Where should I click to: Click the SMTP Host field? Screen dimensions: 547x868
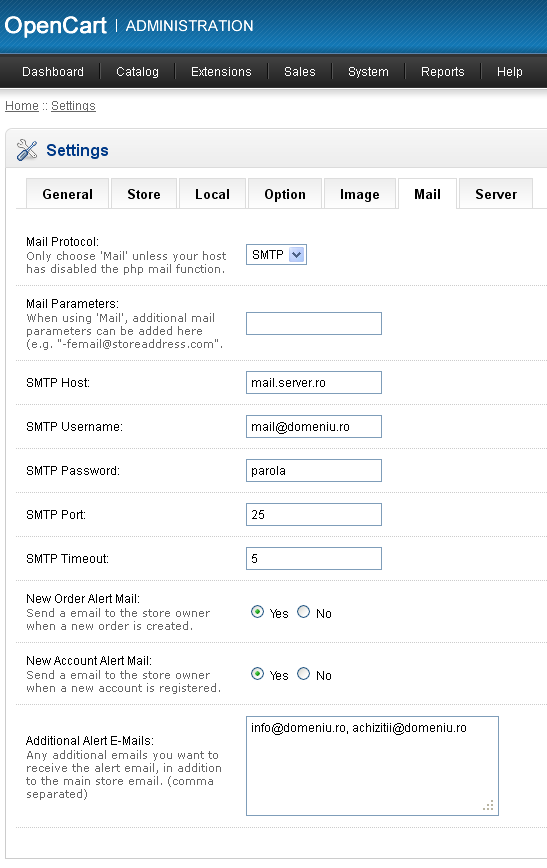point(314,383)
